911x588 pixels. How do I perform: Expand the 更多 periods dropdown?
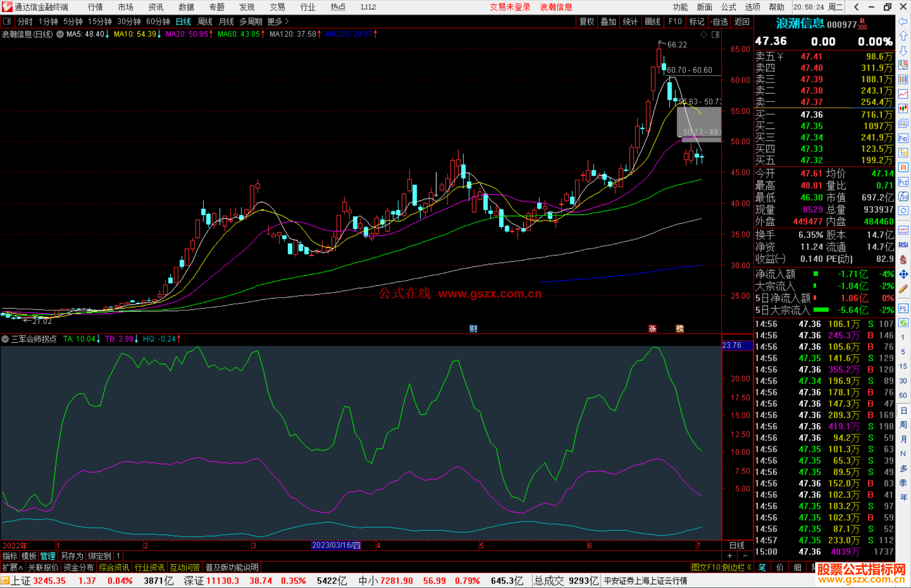pos(278,21)
